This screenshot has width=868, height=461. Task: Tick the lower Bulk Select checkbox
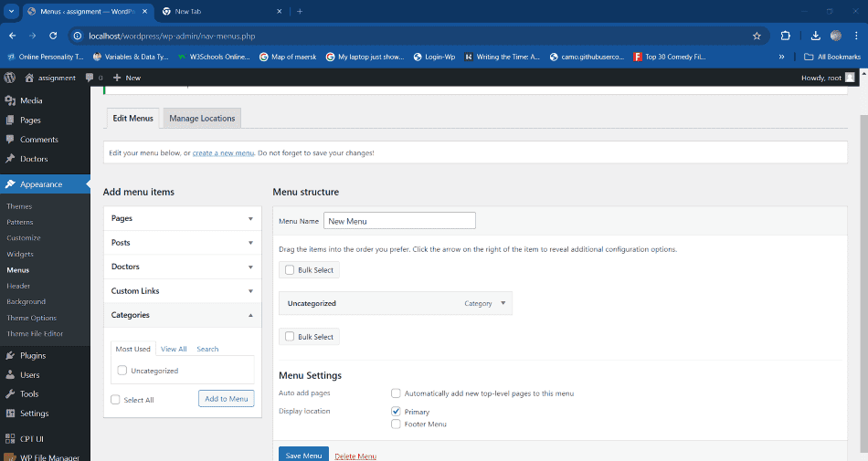point(290,336)
